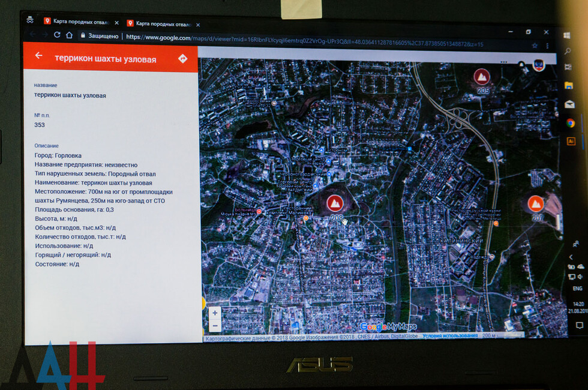
Task: Zoom in with the plus button
Action: coord(215,313)
